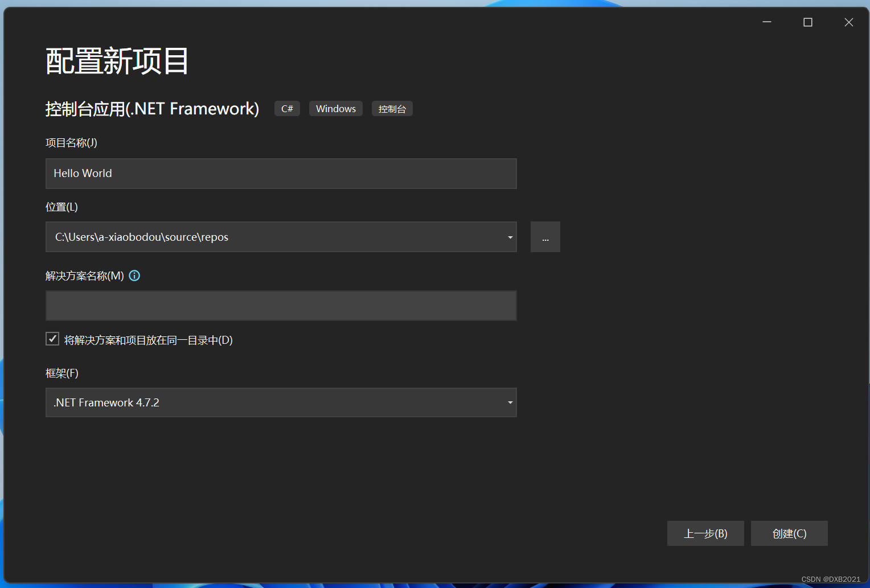Maximize the dialog window

click(x=808, y=22)
